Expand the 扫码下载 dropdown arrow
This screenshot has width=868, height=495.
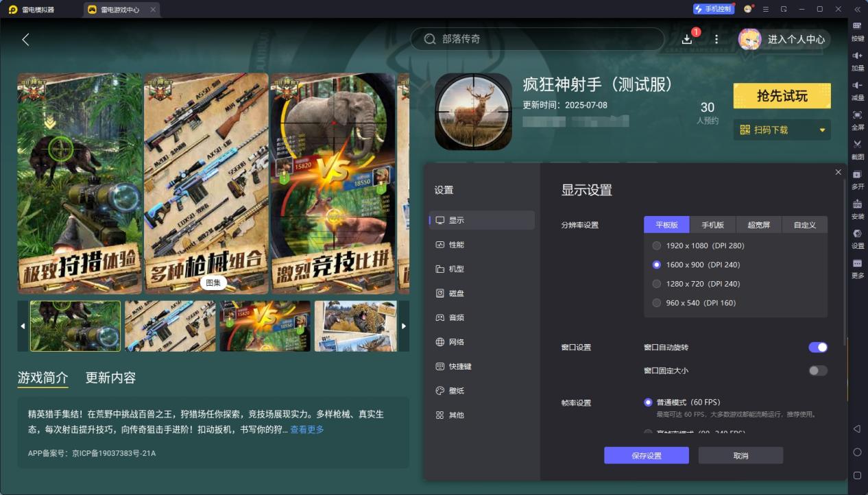[822, 130]
